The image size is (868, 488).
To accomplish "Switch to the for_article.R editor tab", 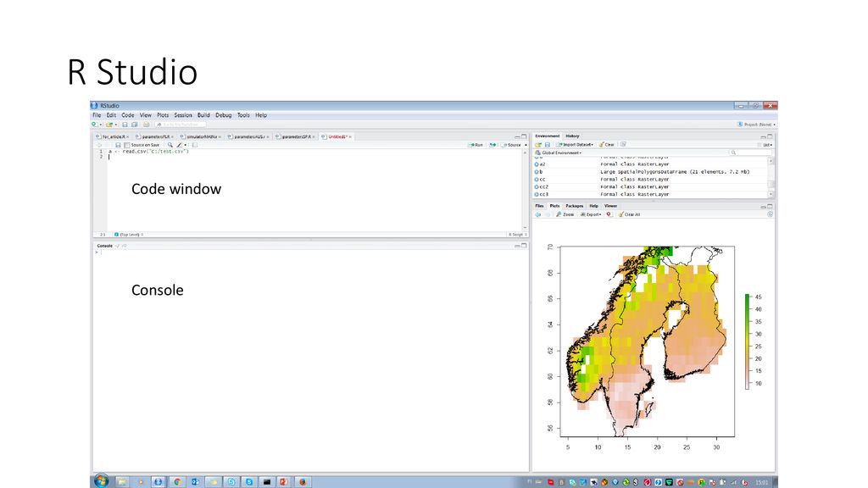I will coord(113,136).
